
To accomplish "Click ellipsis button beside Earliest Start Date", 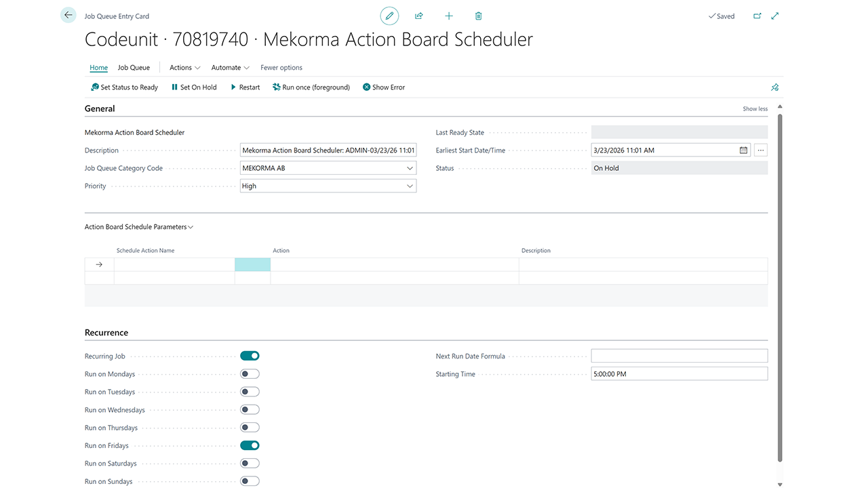I will tap(761, 150).
